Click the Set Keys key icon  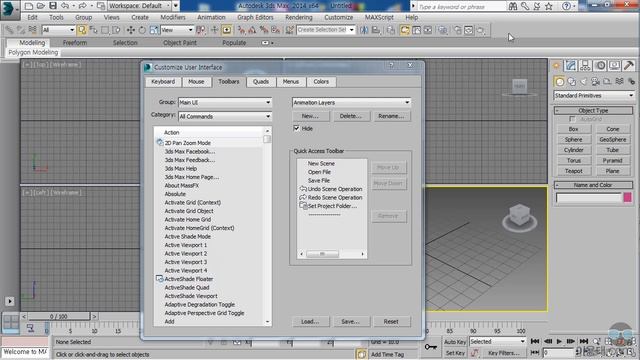click(431, 347)
